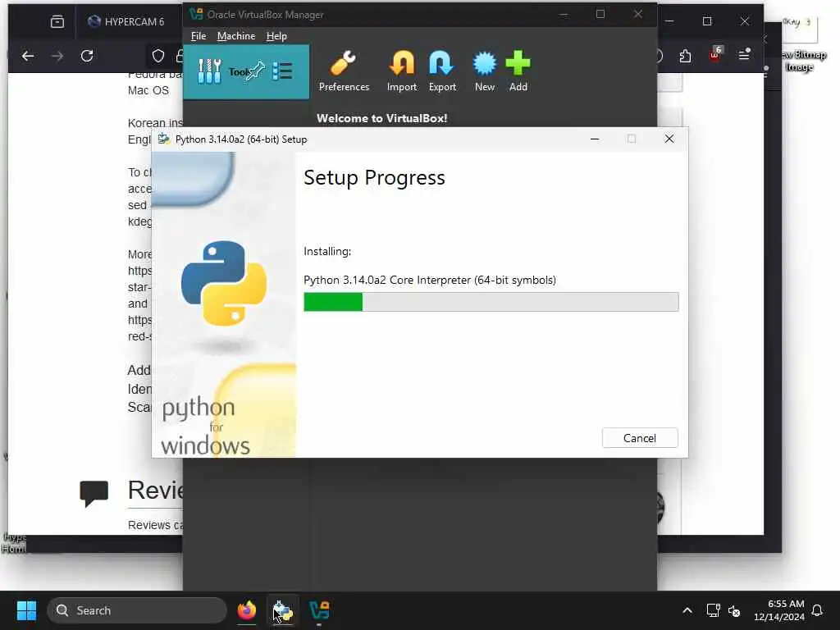The image size is (840, 630).
Task: Cancel the Python setup
Action: pos(640,438)
